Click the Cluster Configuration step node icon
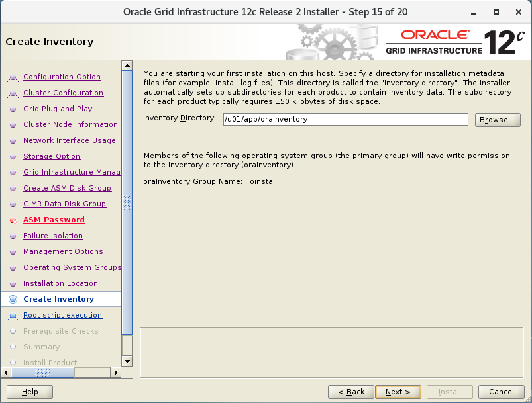The height and width of the screenshot is (403, 532). tap(13, 93)
